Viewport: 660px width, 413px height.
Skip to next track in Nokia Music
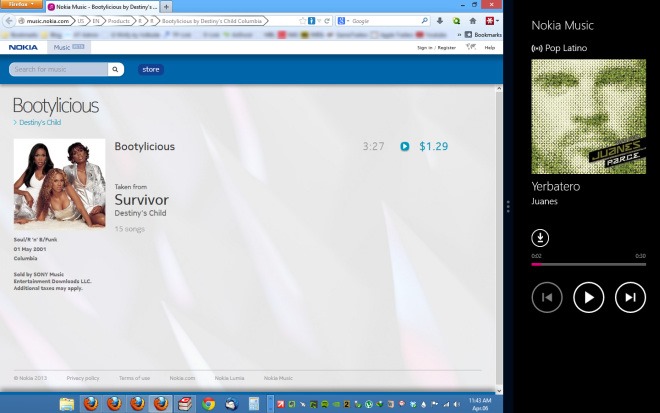coord(630,298)
